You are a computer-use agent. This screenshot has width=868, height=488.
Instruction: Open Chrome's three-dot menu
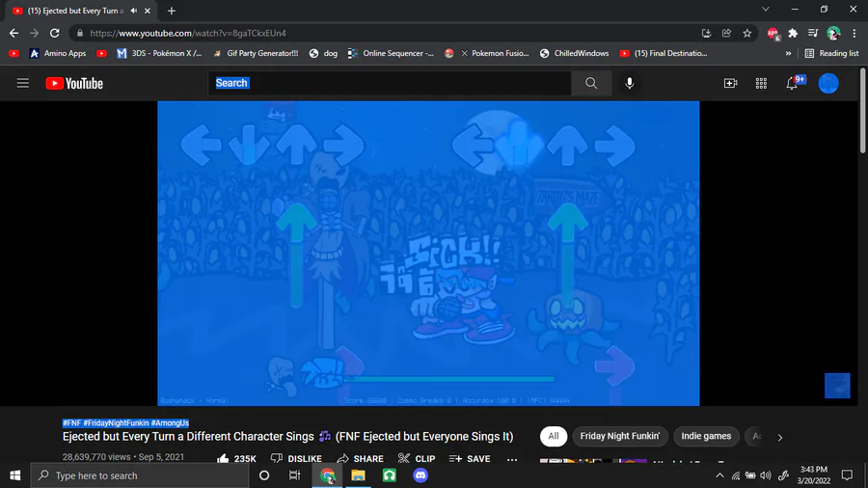pos(854,33)
